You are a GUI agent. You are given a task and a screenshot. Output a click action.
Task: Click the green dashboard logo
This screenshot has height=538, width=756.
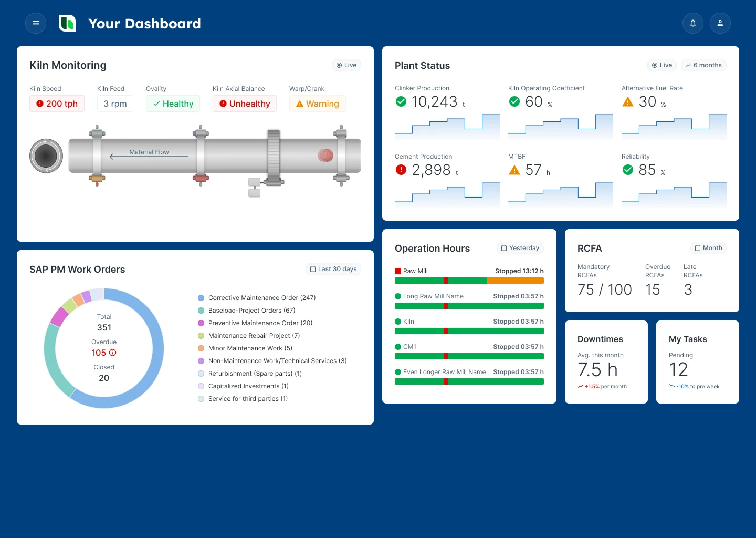coord(67,23)
